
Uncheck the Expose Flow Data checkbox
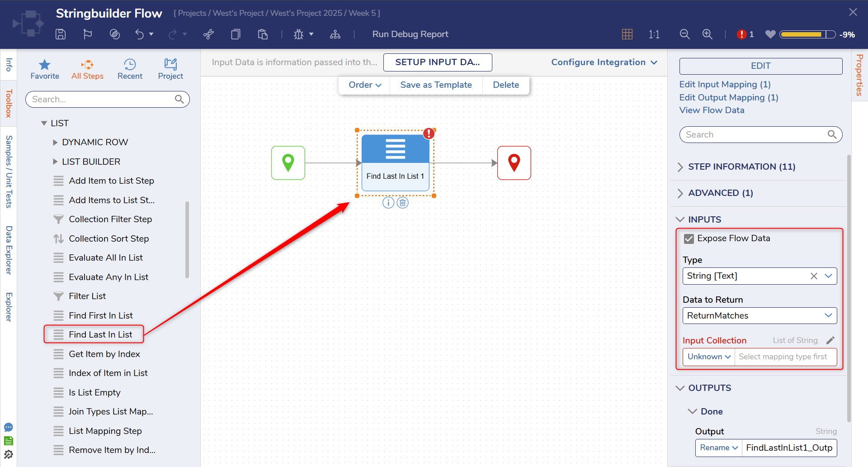click(x=689, y=238)
